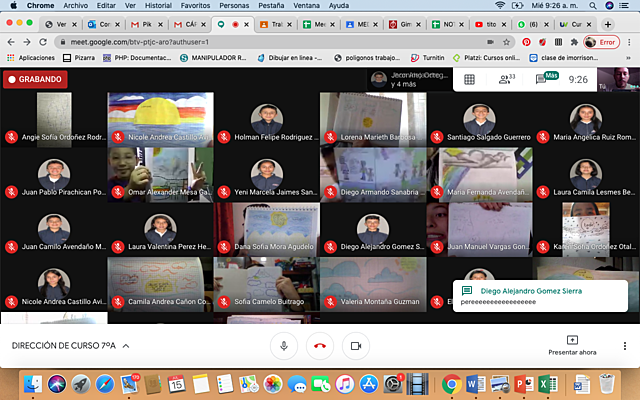Click muted mic icon for Laura Camila Lesmes
This screenshot has width=640, height=400.
click(x=543, y=192)
